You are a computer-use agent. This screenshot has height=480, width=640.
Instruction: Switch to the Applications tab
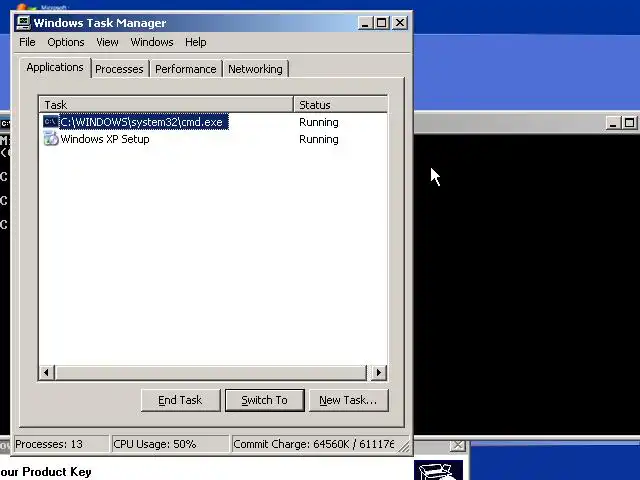(x=55, y=67)
